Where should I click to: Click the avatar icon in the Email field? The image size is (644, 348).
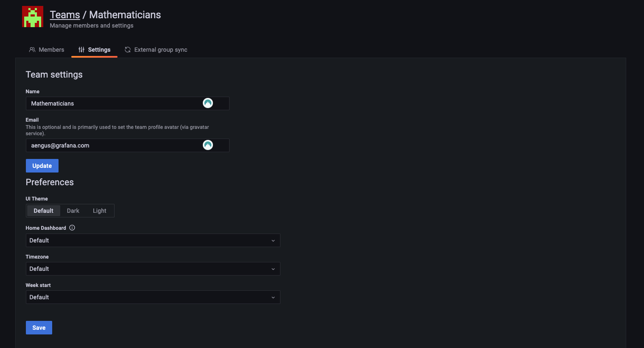tap(207, 145)
